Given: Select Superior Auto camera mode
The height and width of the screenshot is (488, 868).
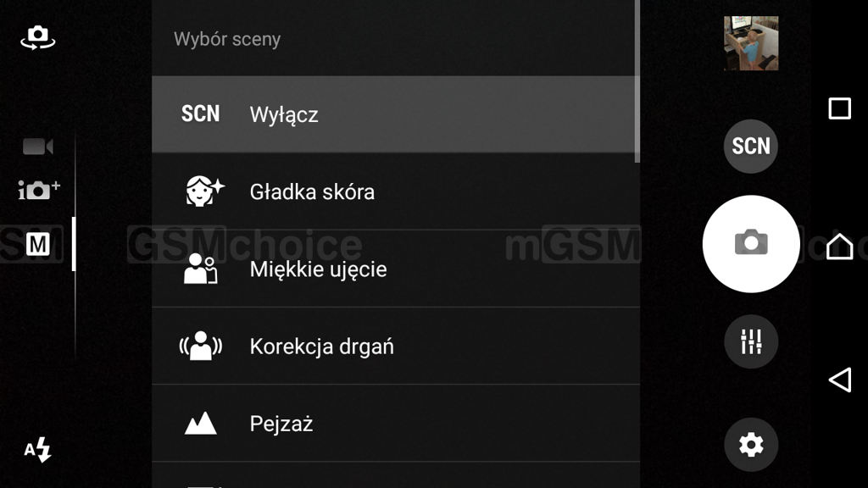Looking at the screenshot, I should tap(39, 190).
